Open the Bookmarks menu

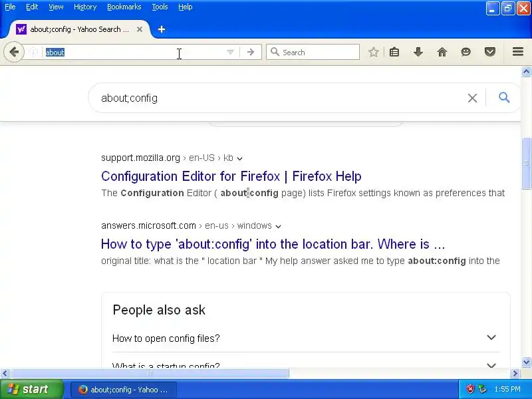(124, 7)
